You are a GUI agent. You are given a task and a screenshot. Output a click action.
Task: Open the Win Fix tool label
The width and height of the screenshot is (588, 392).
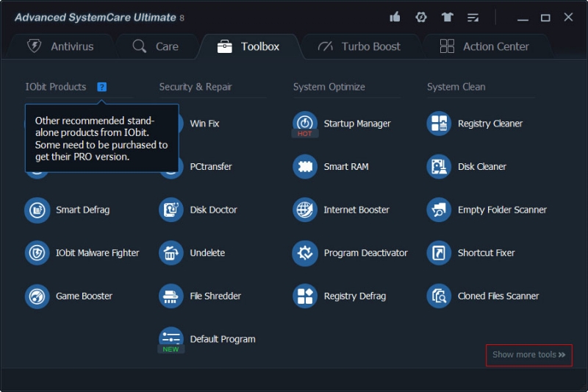coord(204,124)
